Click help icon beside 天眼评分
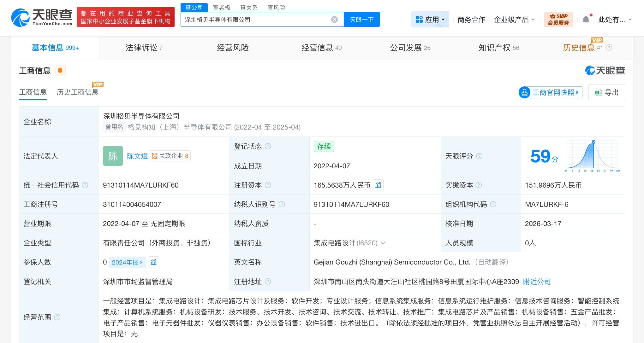 479,156
